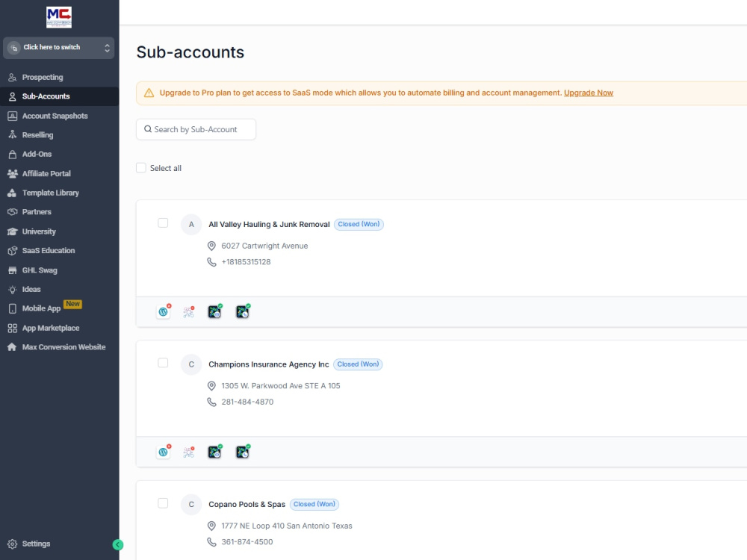The height and width of the screenshot is (560, 747).
Task: Click address 1305 W. Parkwood Ave STE A 105
Action: point(281,386)
